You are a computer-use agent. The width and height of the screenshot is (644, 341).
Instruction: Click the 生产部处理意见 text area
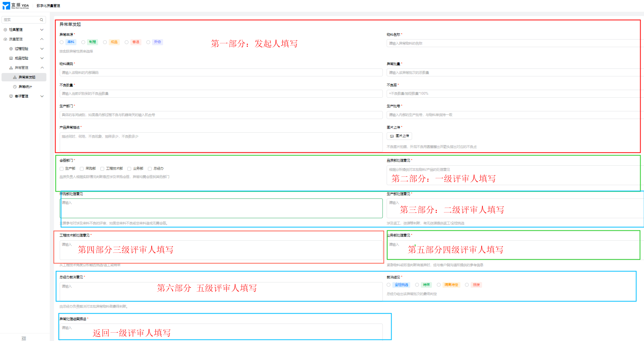515,208
